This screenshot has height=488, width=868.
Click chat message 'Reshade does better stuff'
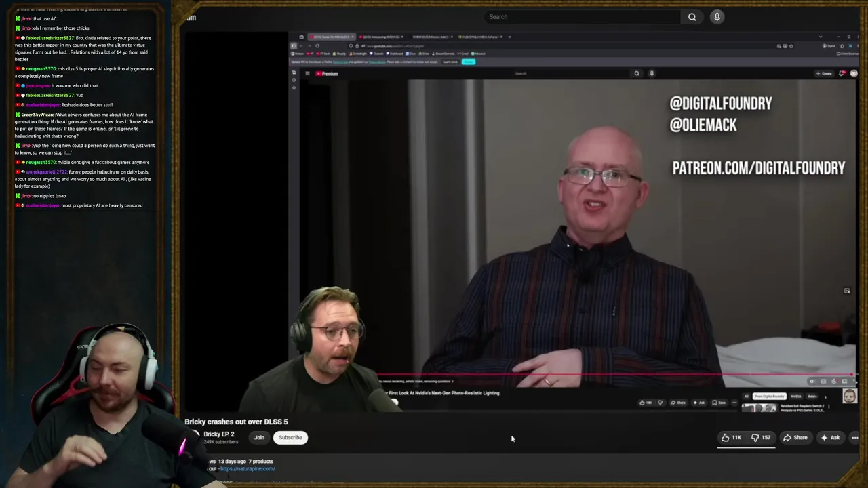pos(87,105)
